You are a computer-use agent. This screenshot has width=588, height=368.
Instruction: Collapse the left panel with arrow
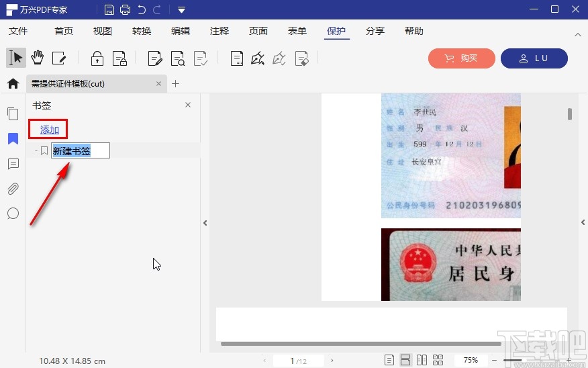coord(205,223)
